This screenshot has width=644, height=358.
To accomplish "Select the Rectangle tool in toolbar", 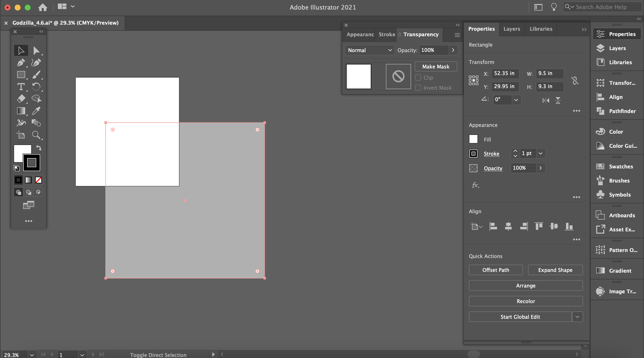I will (x=21, y=74).
